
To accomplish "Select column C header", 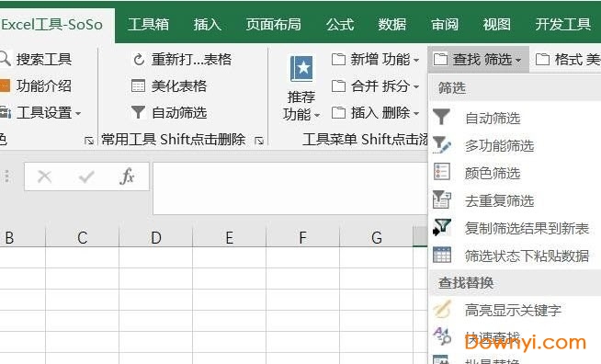I will [x=83, y=237].
